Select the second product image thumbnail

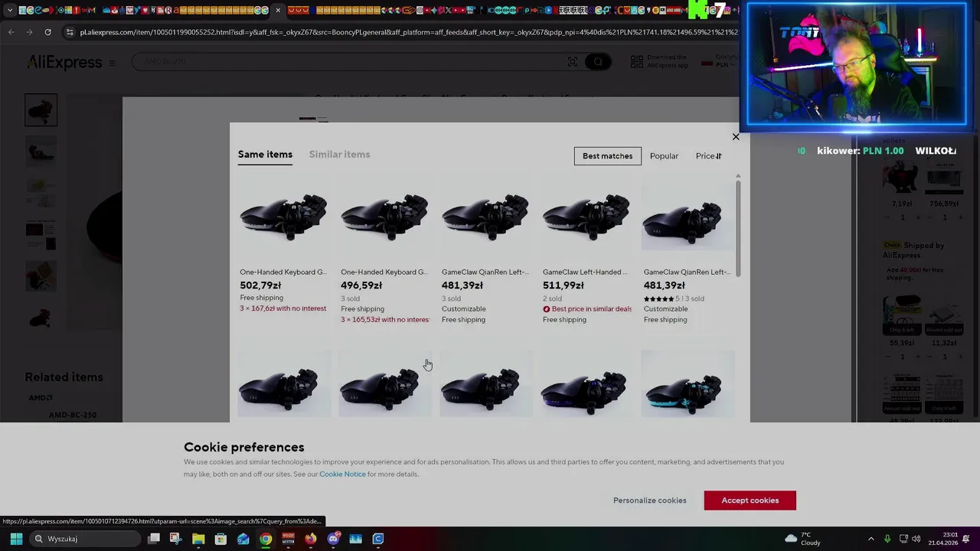[41, 152]
